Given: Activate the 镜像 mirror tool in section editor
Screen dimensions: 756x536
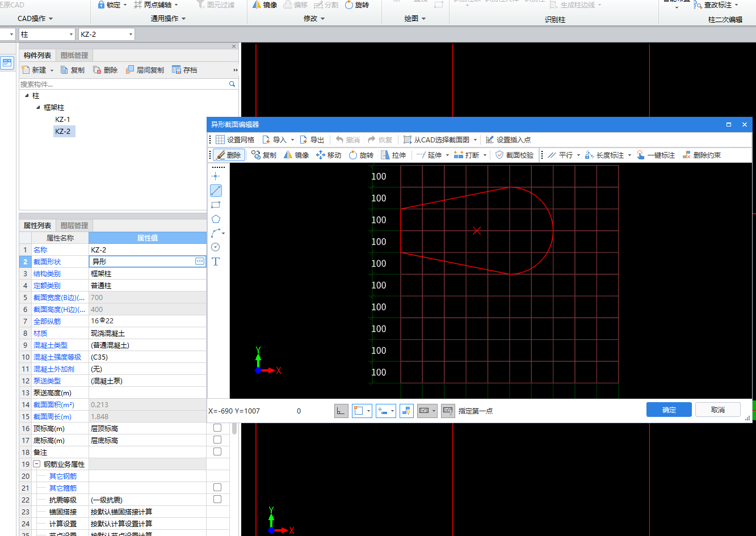Looking at the screenshot, I should [x=296, y=155].
